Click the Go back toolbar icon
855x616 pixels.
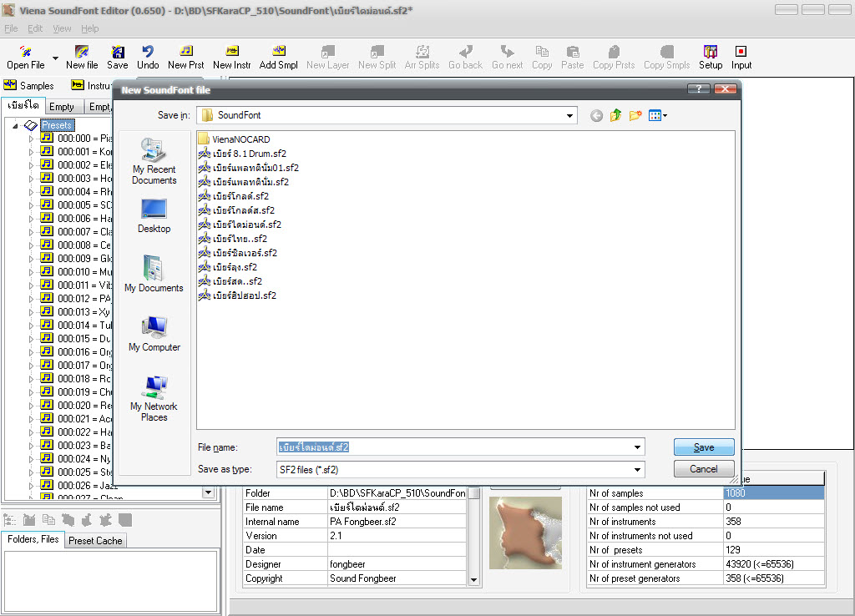(465, 58)
